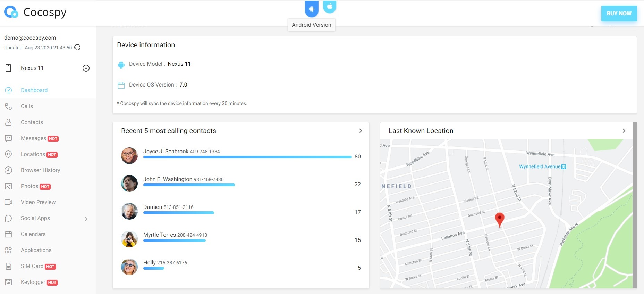Switch to the iOS Apple version icon
This screenshot has height=294, width=644.
330,7
